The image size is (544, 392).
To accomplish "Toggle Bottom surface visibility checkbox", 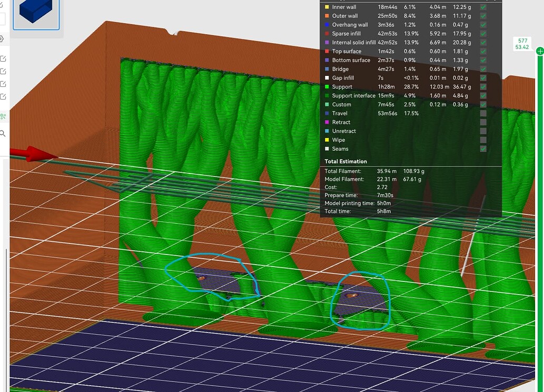I will [x=483, y=60].
